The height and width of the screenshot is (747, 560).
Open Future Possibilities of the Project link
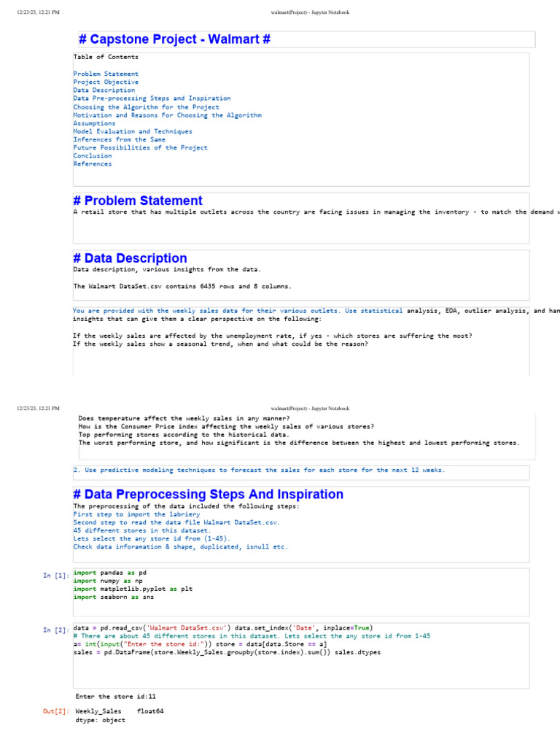pos(141,147)
